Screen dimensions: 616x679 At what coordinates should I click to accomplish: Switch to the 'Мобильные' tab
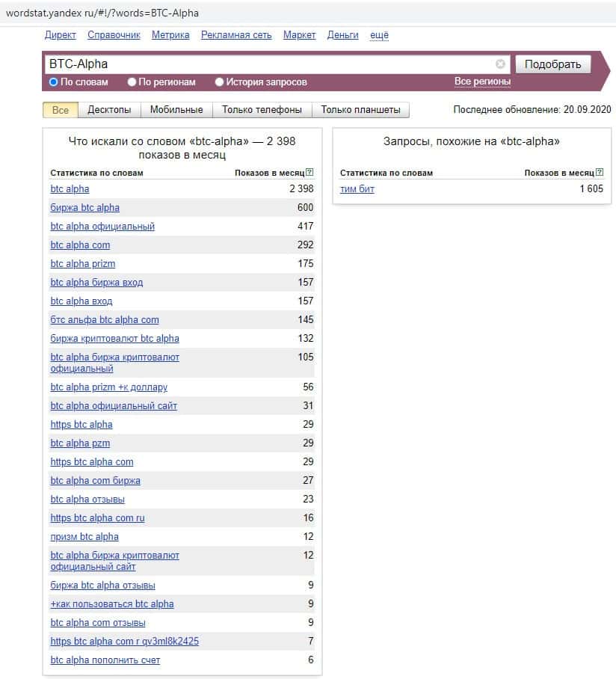click(176, 110)
